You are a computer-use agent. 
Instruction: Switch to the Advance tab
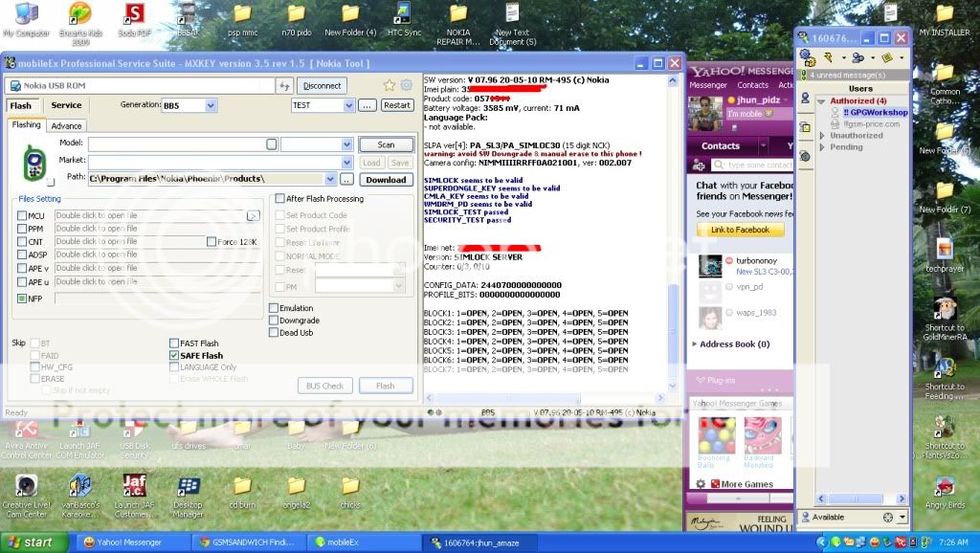(x=66, y=125)
